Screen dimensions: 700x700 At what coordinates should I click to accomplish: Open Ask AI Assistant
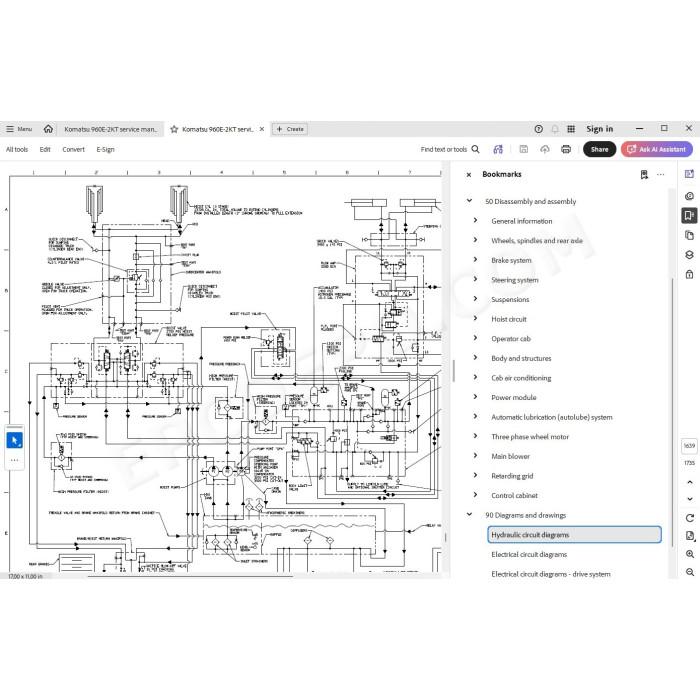pyautogui.click(x=657, y=150)
